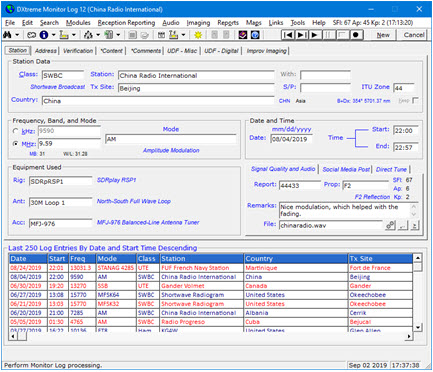Sort log entries by Date column header
This screenshot has width=433, height=372.
click(28, 259)
